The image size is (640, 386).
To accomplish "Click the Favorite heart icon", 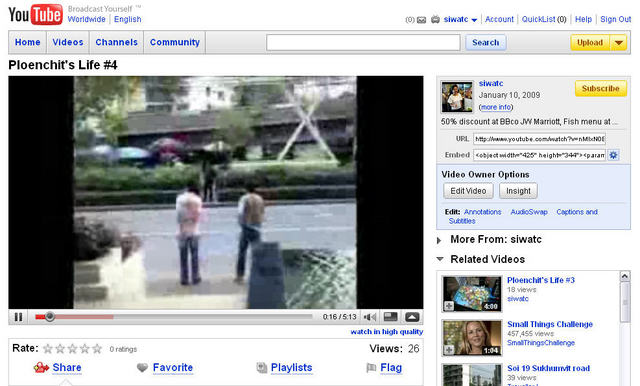I will (142, 368).
